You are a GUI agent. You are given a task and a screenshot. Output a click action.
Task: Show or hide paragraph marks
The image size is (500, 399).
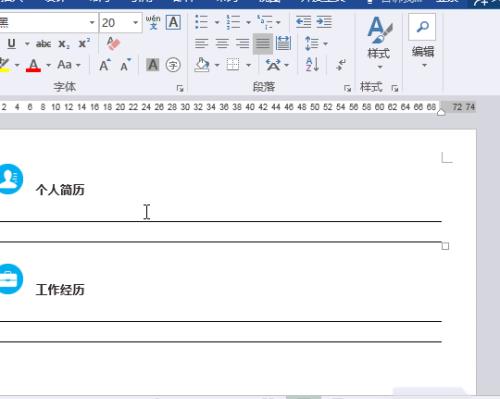point(341,64)
